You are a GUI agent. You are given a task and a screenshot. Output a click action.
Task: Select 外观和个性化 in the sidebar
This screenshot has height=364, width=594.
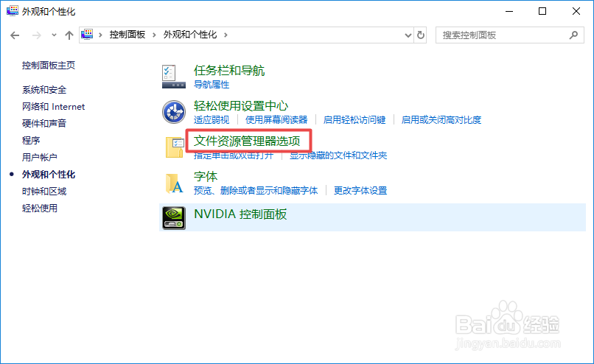[x=49, y=174]
